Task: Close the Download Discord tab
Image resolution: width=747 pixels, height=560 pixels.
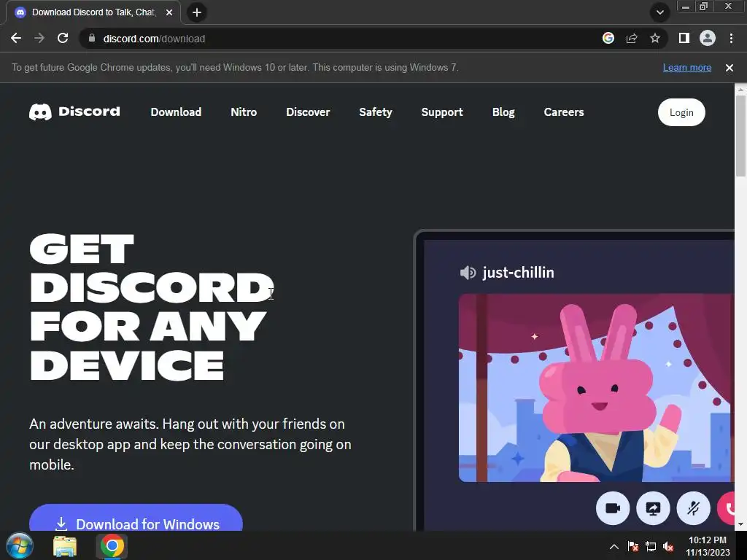Action: [x=169, y=12]
